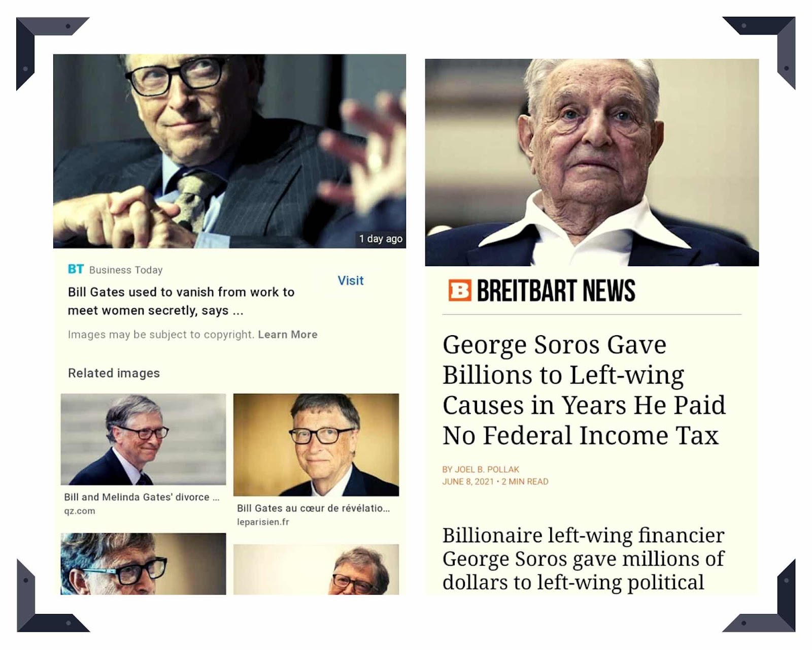
Task: Click the 'Bill Gates au cœur' caption
Action: point(313,508)
